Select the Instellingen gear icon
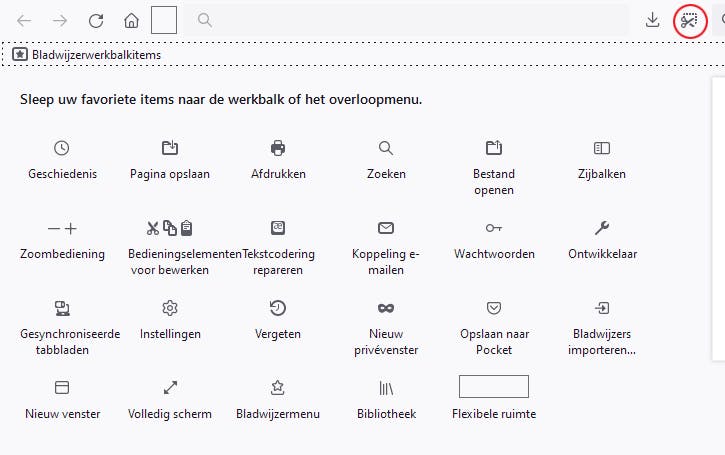The image size is (725, 455). click(170, 307)
